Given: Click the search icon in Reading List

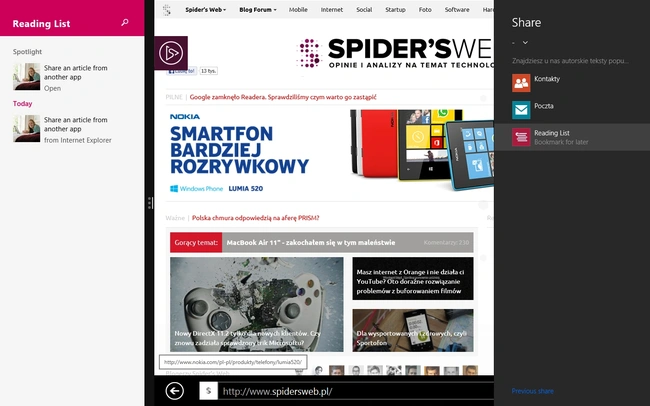Looking at the screenshot, I should click(x=125, y=23).
